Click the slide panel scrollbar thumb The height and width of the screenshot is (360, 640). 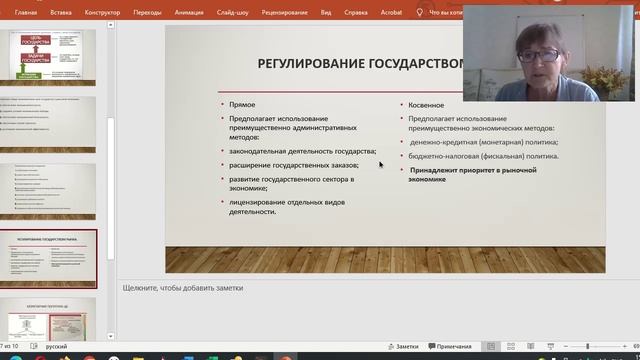pyautogui.click(x=111, y=189)
